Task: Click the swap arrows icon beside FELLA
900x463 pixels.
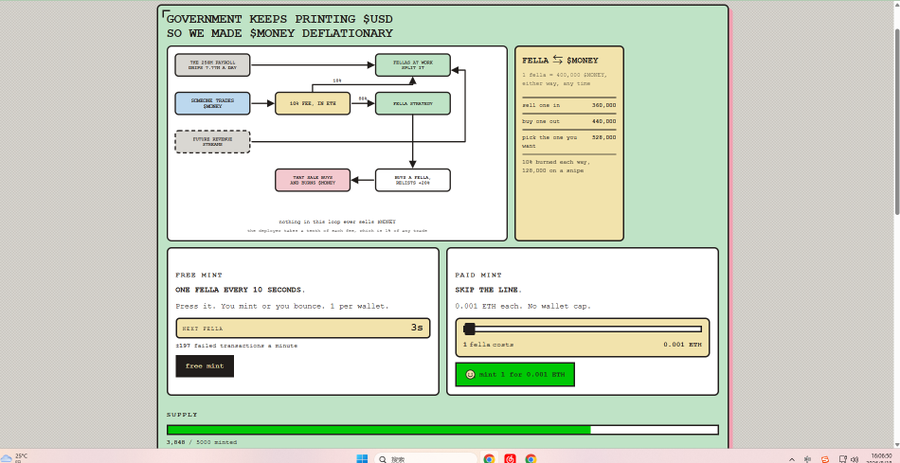Action: pyautogui.click(x=557, y=60)
